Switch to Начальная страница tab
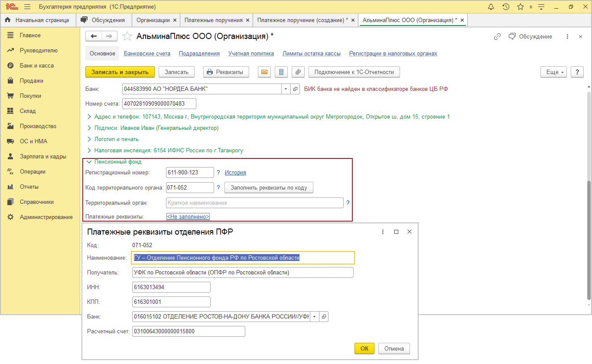This screenshot has width=592, height=364. click(x=38, y=20)
